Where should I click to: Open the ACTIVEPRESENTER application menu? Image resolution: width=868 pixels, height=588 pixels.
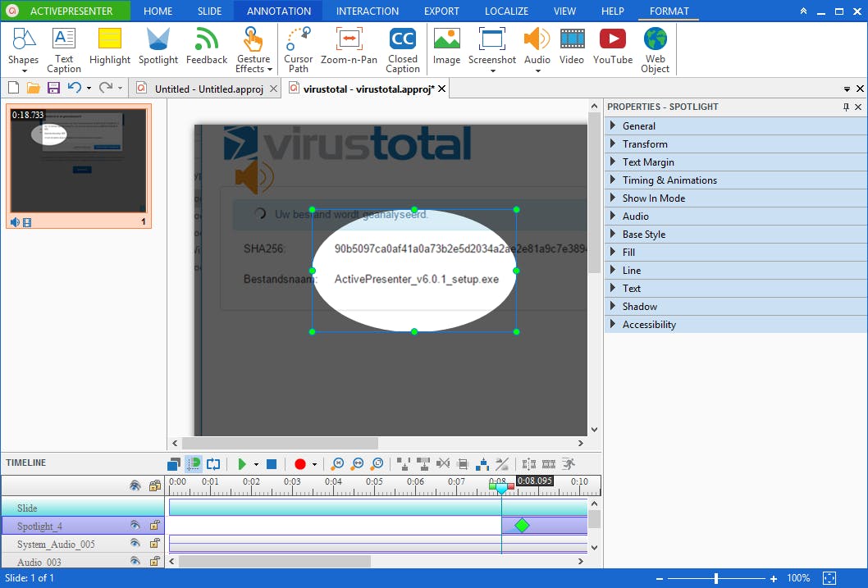pyautogui.click(x=66, y=11)
